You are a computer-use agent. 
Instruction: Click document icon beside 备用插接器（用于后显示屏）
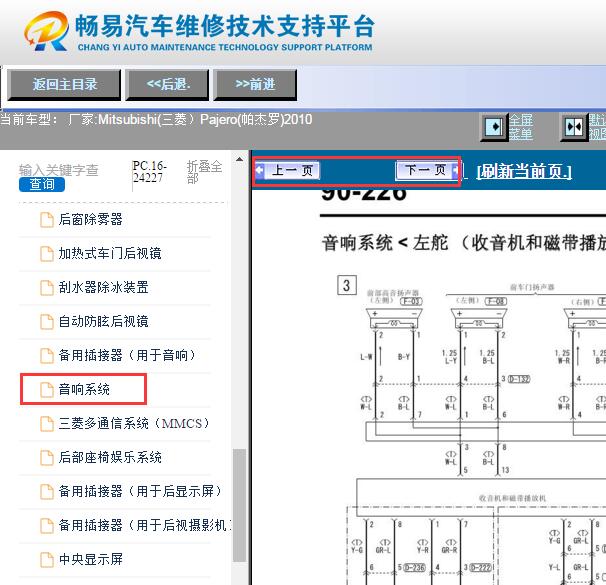click(x=47, y=492)
